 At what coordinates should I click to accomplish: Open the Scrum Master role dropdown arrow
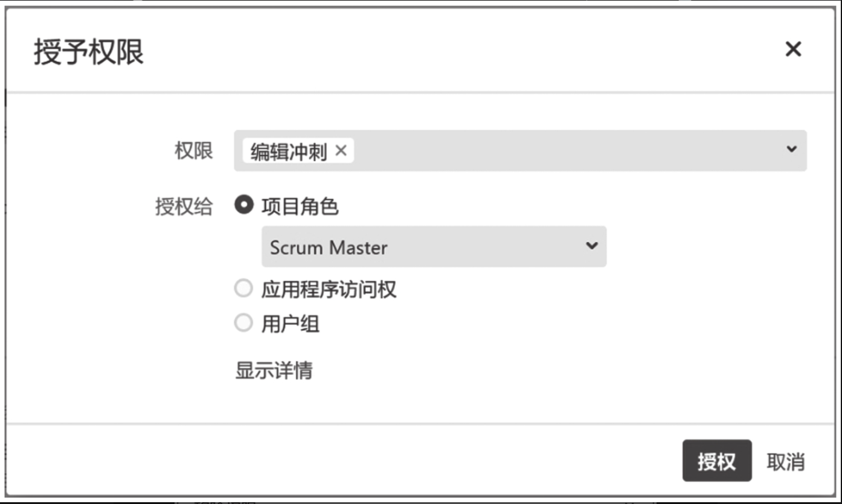coord(592,246)
